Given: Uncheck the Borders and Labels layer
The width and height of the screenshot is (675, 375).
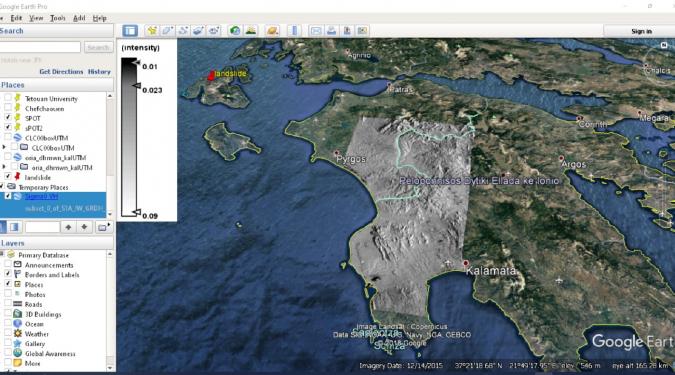Looking at the screenshot, I should [8, 274].
